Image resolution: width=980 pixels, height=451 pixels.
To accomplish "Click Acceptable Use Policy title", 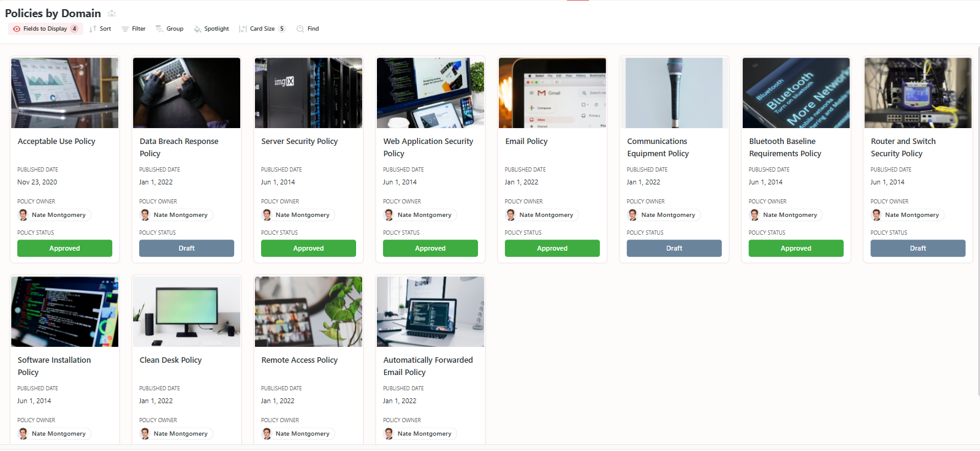I will [56, 142].
